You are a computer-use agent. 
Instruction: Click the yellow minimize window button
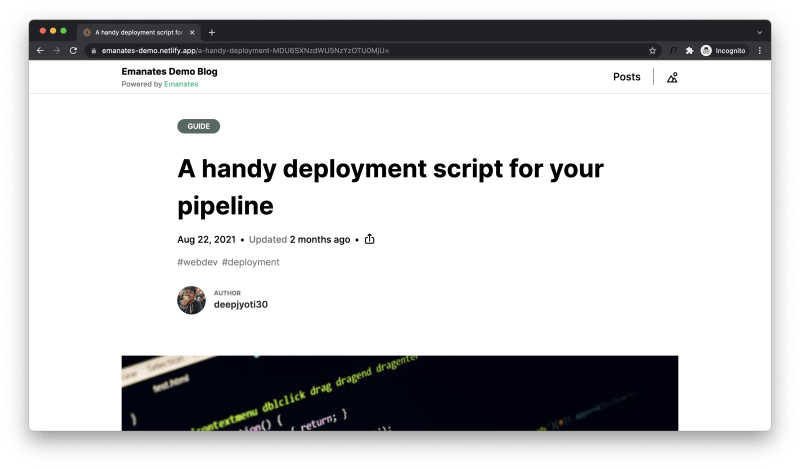[x=53, y=31]
